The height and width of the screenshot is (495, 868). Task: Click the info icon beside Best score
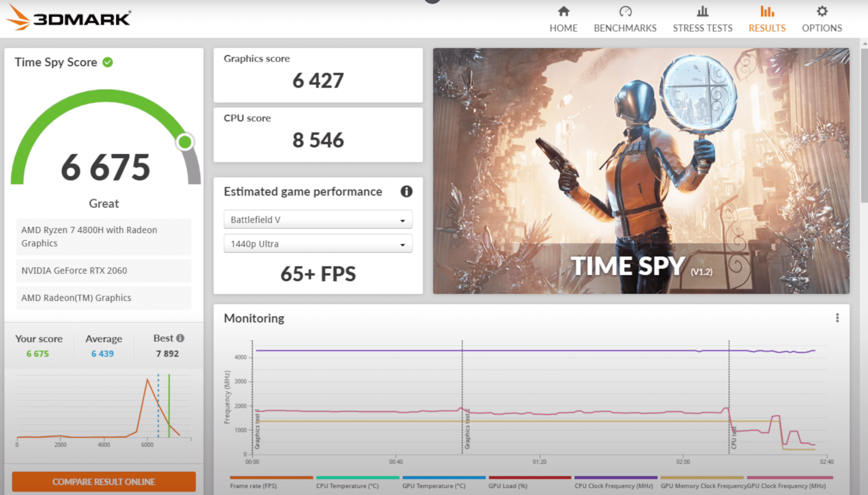[181, 338]
